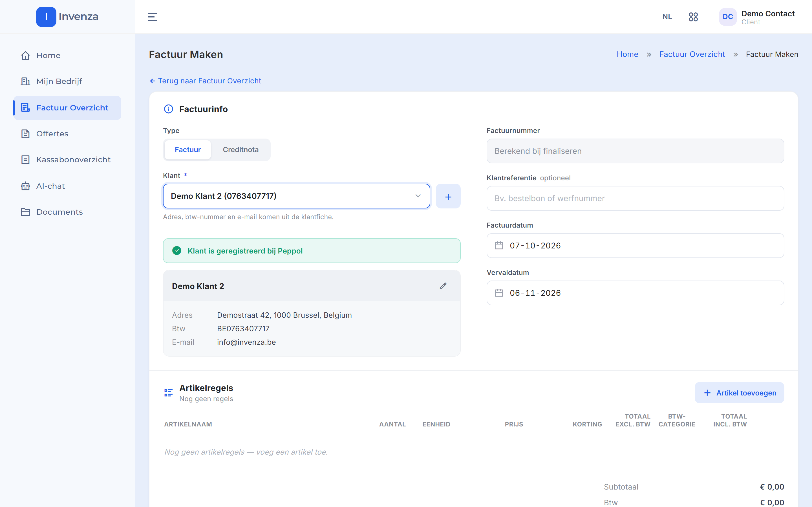Click Terug naar Factuur Overzicht link

(205, 81)
